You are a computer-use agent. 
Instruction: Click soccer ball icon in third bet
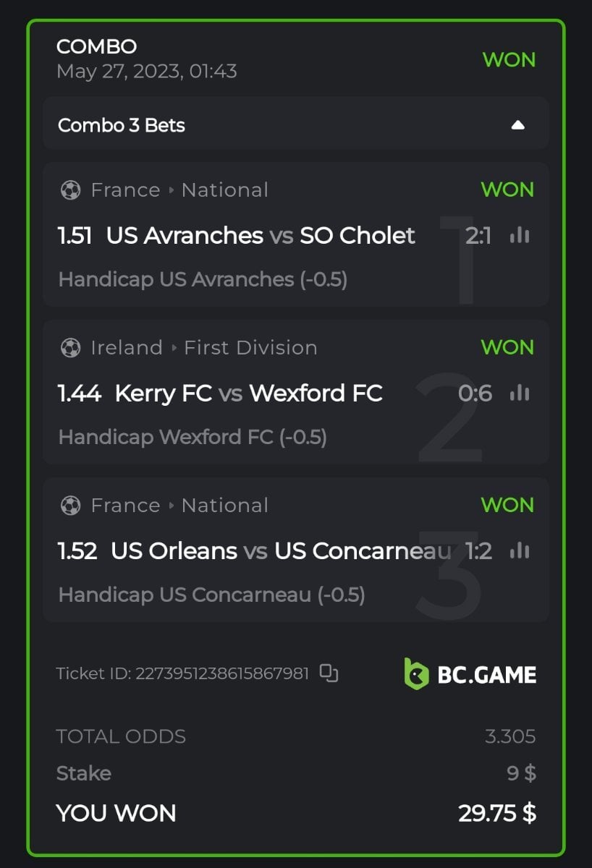(70, 506)
